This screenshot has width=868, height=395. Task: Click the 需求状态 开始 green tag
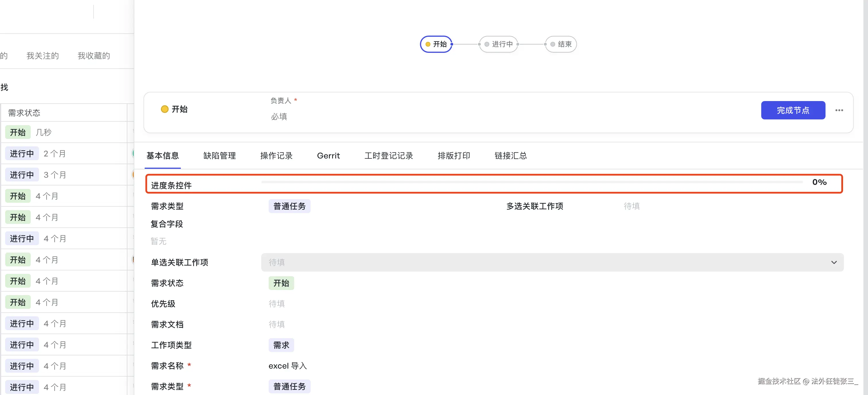pos(281,283)
